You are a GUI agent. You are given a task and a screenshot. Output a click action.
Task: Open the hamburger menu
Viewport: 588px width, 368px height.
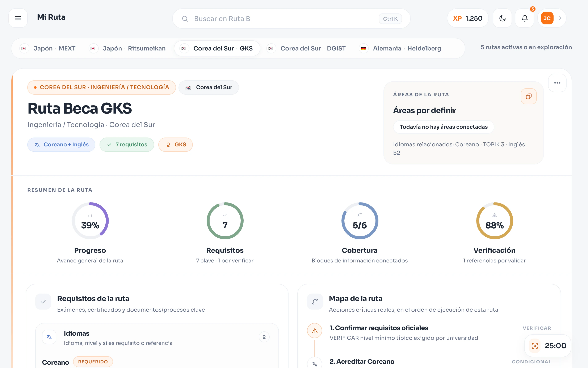tap(18, 18)
